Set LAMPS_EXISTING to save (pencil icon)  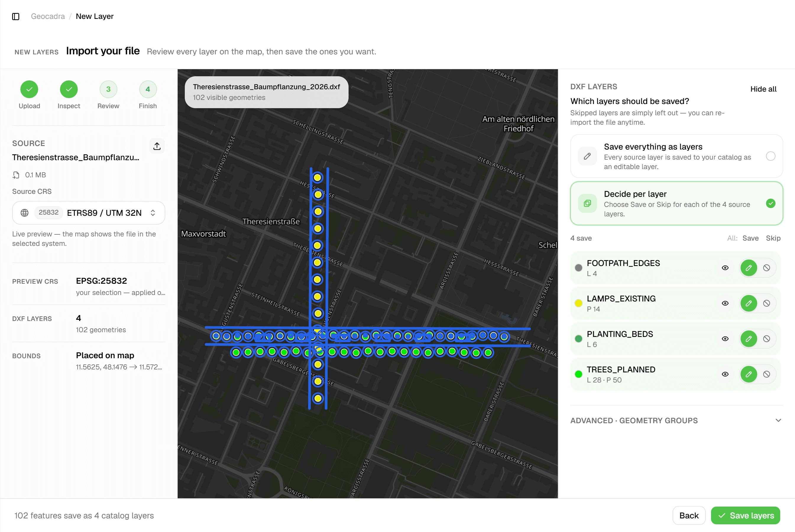(x=749, y=303)
